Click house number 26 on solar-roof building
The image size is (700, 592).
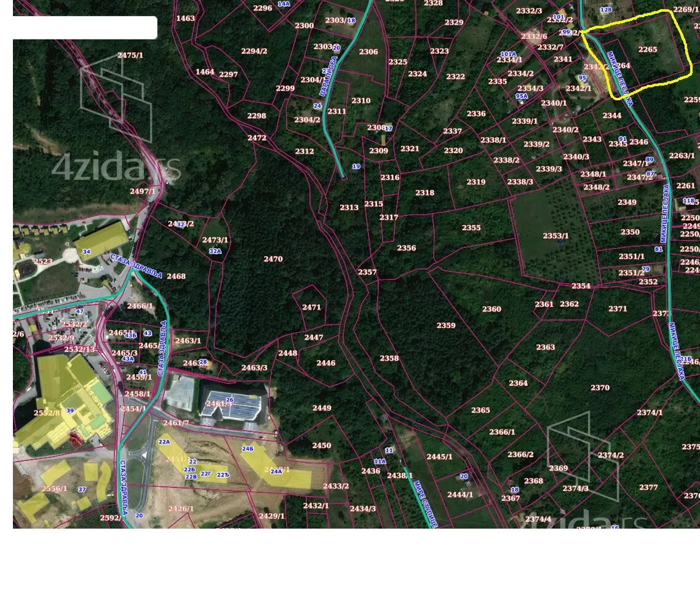229,400
